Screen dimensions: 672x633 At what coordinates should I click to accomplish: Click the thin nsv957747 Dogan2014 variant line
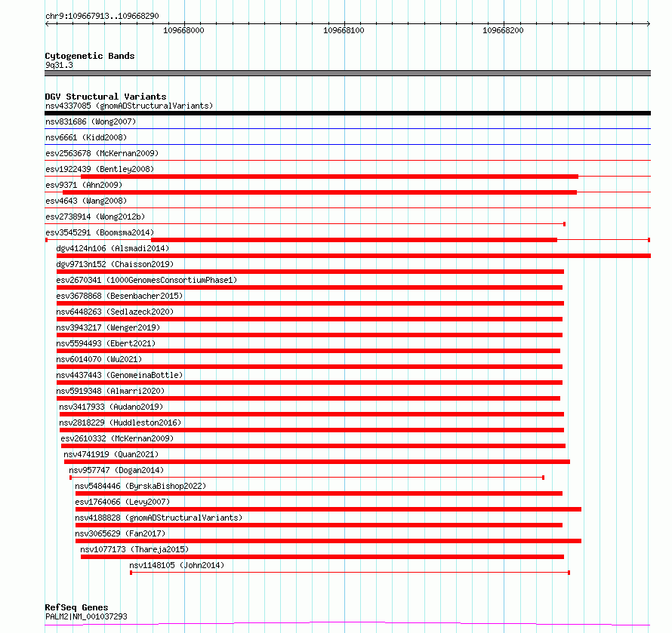307,478
